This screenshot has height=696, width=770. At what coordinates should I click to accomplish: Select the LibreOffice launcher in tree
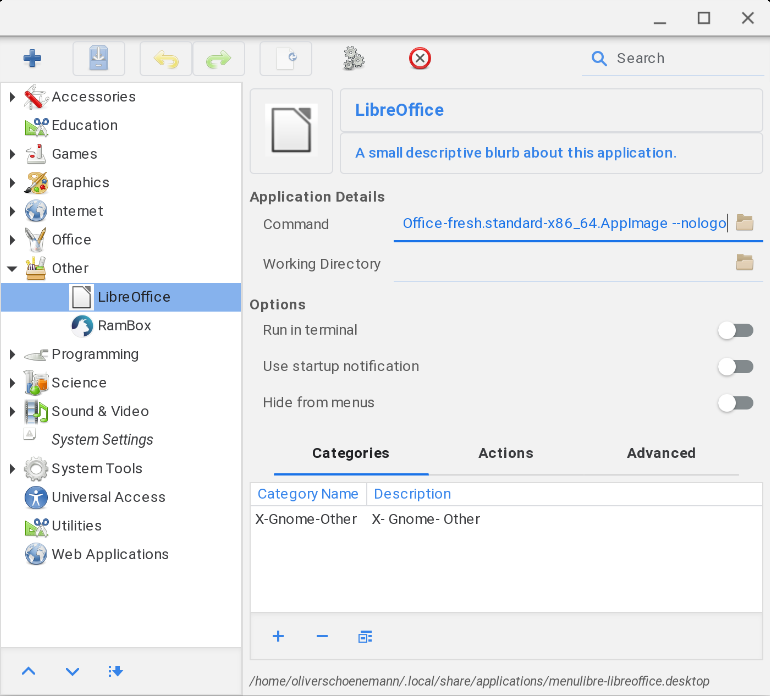[121, 297]
